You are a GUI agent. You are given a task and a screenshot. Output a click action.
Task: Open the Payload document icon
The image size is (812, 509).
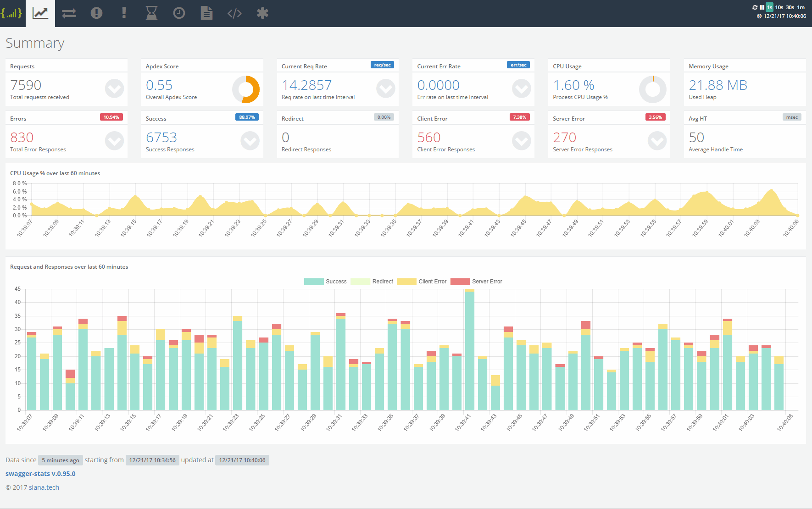[206, 13]
